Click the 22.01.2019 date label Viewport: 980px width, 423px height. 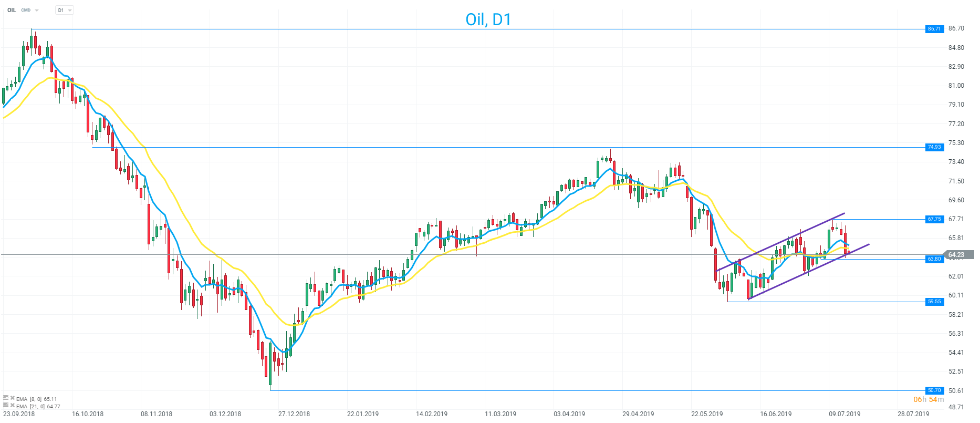(363, 414)
